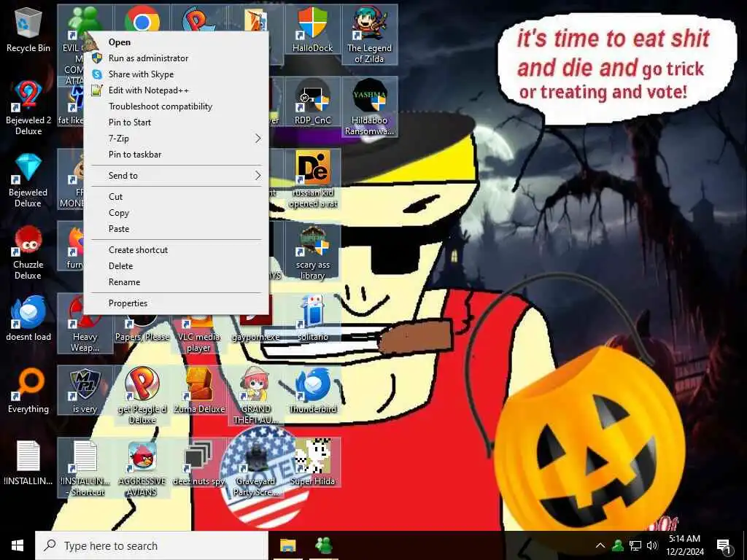Choose Pin to Start
Screen dimensions: 747x560
tap(177, 122)
